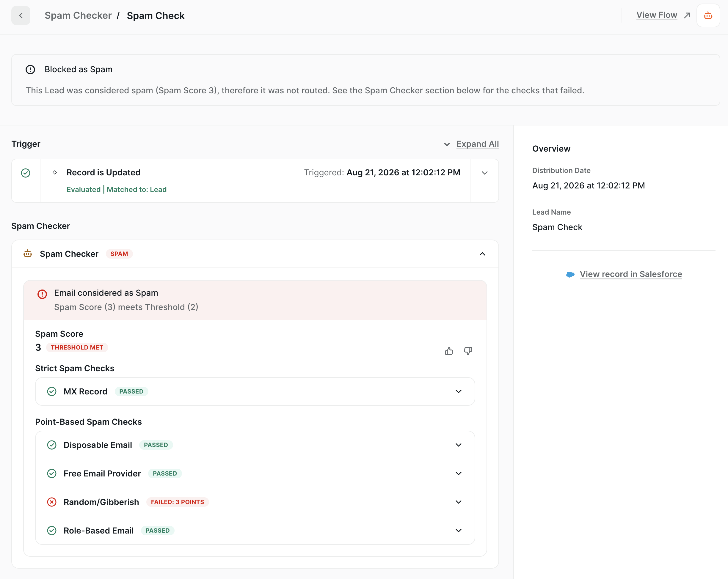The width and height of the screenshot is (728, 579).
Task: Click the Spam Check breadcrumb title
Action: tap(156, 15)
